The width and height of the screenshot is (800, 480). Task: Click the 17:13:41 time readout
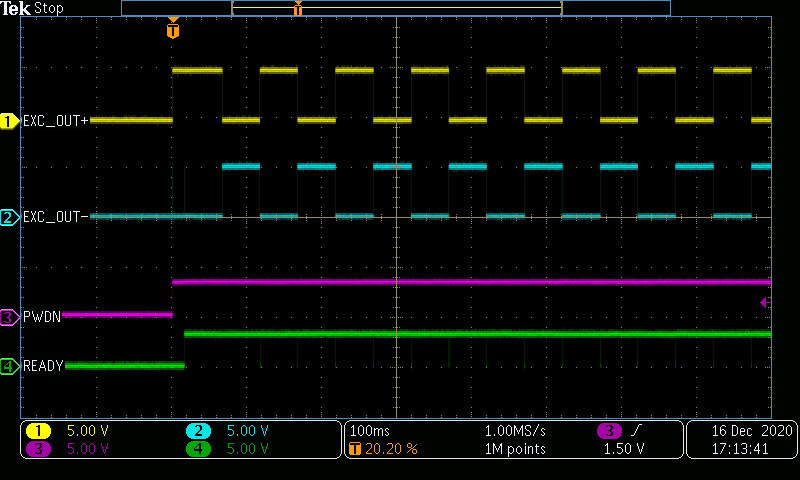point(740,449)
